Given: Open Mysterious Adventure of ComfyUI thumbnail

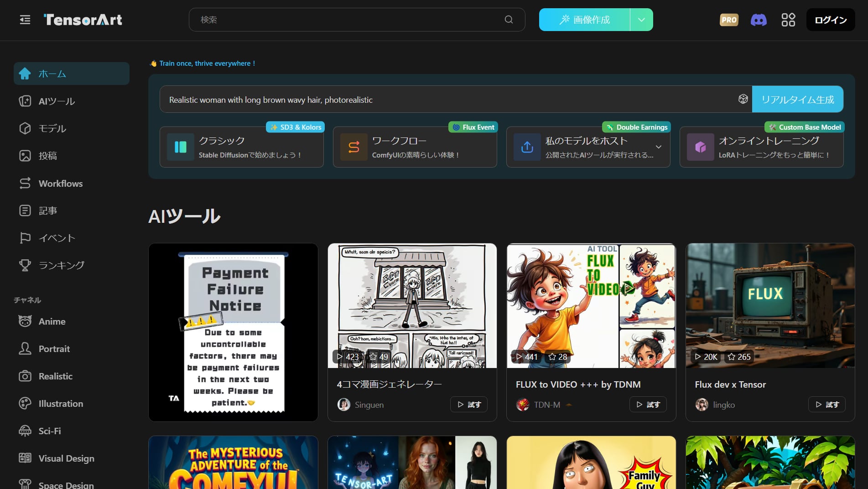Looking at the screenshot, I should 233,463.
